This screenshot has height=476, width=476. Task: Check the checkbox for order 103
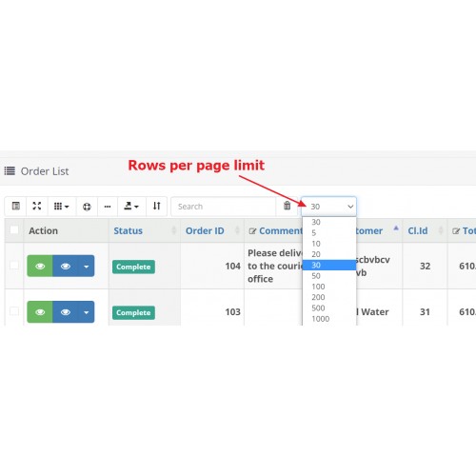tap(14, 311)
